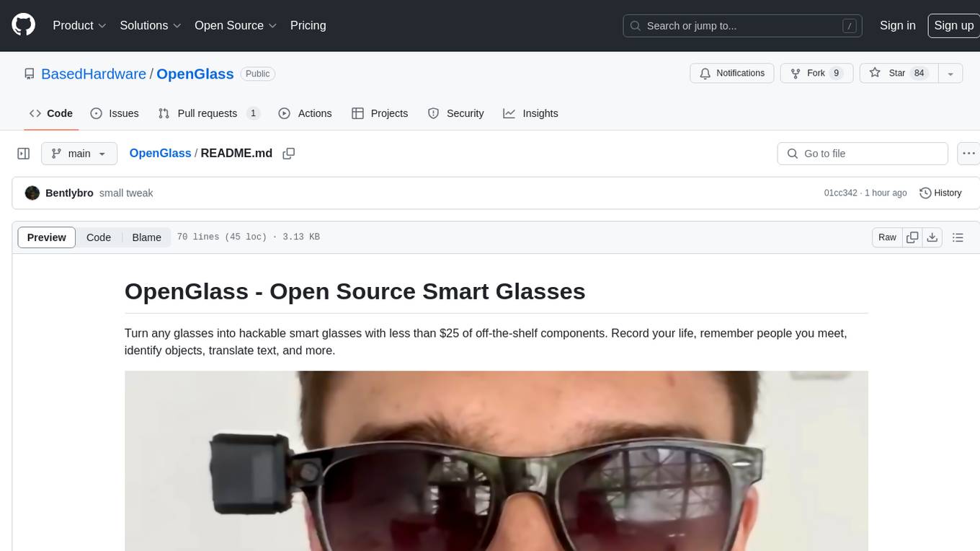The image size is (980, 551).
Task: Select the Issues tab
Action: [115, 113]
